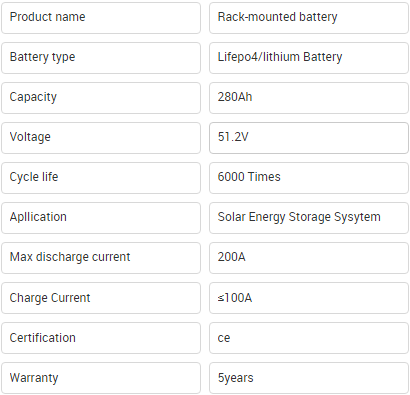The image size is (410, 395).
Task: Select the Solar Energy Storage Sysytem cell
Action: tap(309, 218)
